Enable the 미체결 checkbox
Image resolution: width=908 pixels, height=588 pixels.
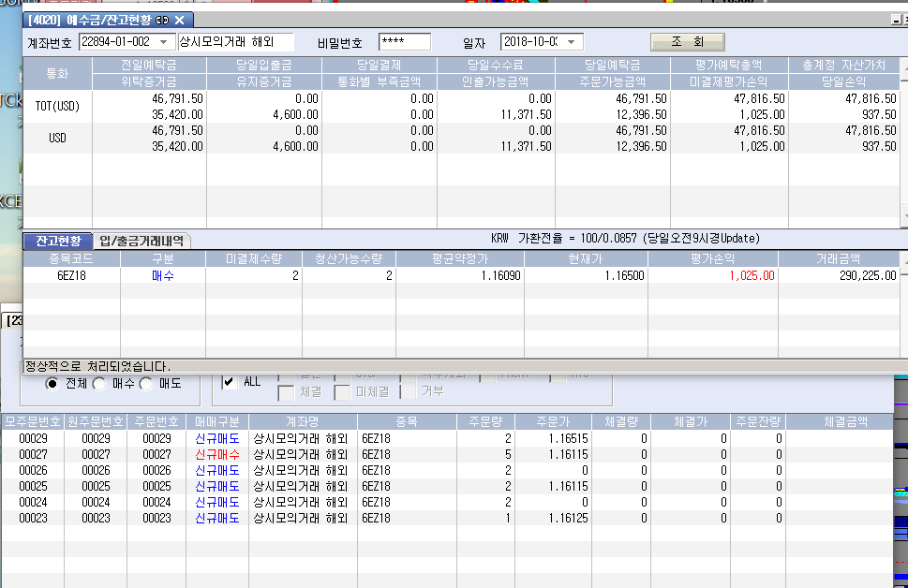343,392
